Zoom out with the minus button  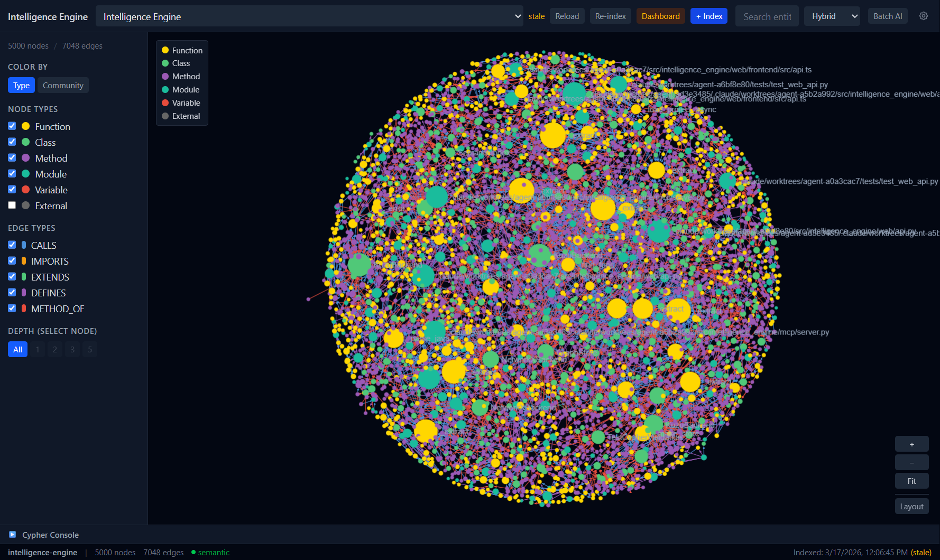pos(911,463)
